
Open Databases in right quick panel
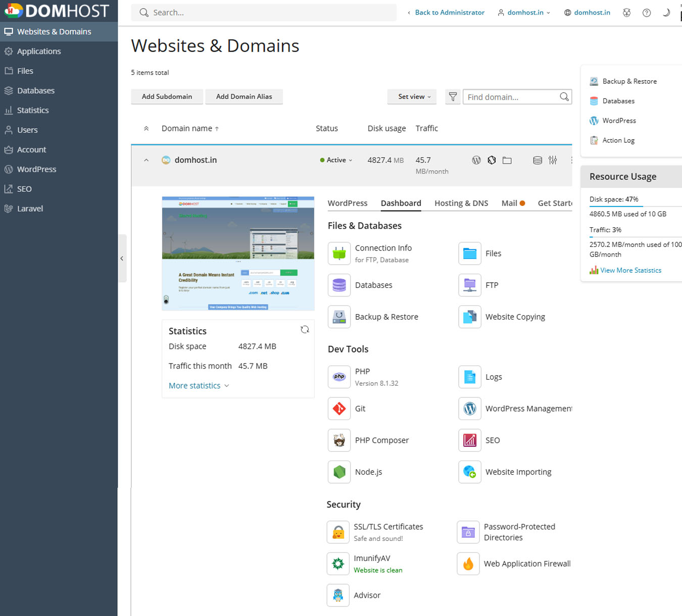(x=618, y=101)
